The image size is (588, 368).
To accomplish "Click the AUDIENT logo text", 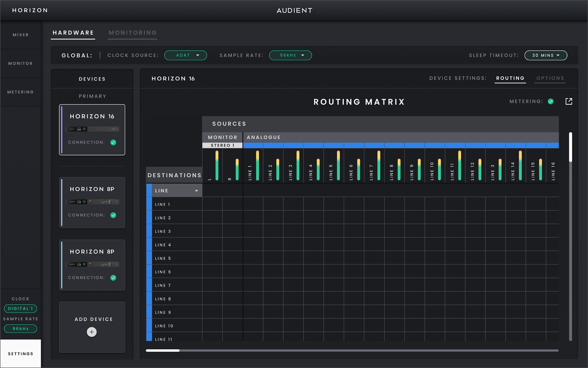I will (294, 11).
